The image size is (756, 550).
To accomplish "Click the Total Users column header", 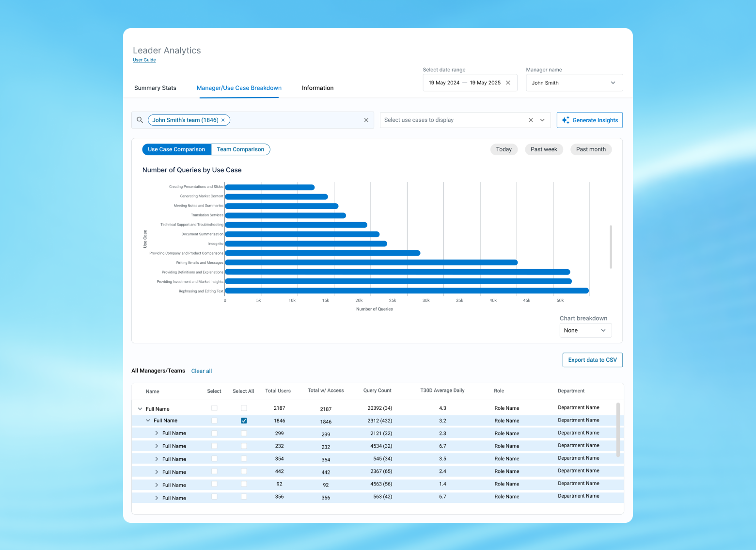I will 278,391.
